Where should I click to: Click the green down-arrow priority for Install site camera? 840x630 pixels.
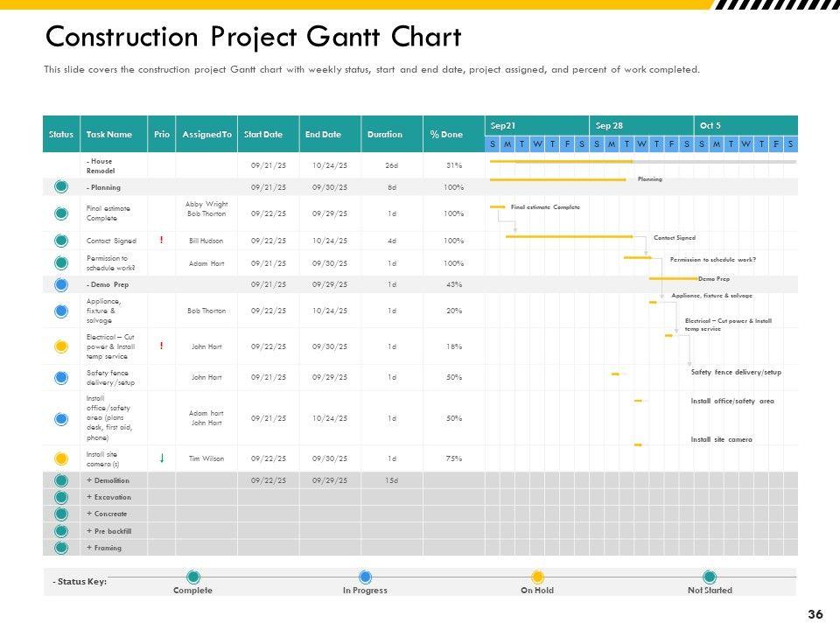162,458
